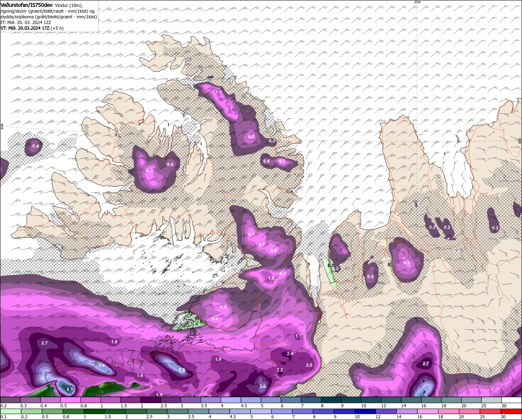This screenshot has width=522, height=420.
Task: Click the pale green first swatch in lower legend
Action: [10, 411]
